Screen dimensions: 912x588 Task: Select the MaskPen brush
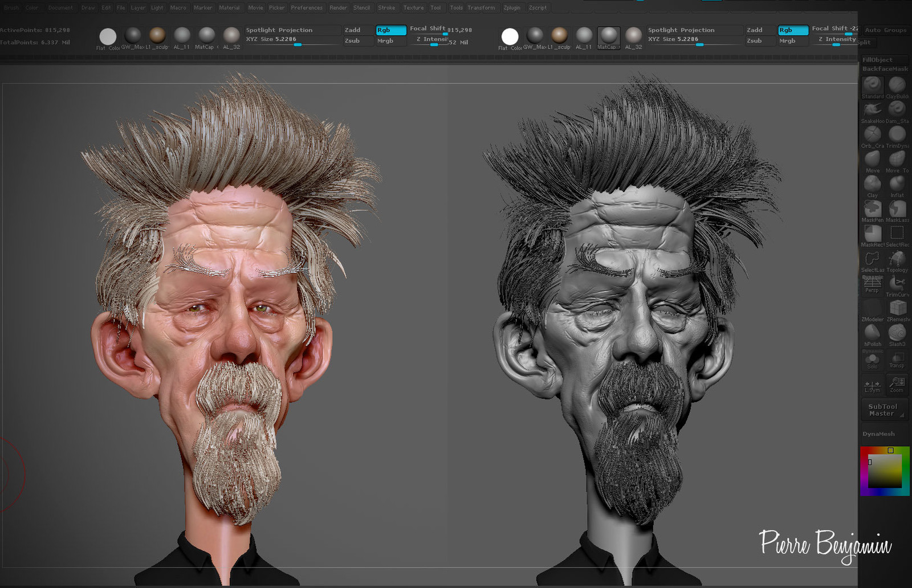pos(872,211)
